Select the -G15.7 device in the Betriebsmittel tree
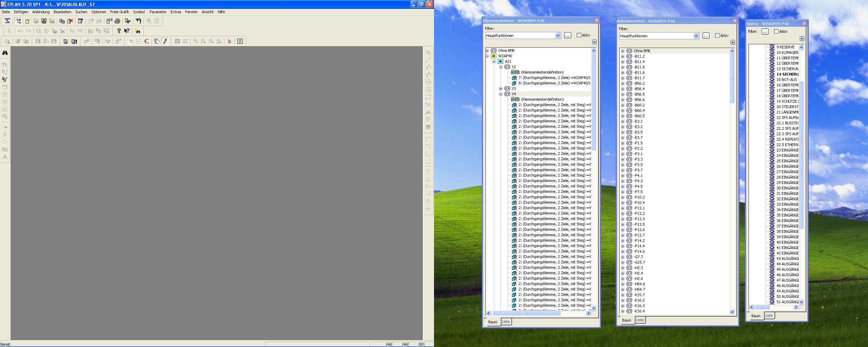The height and width of the screenshot is (347, 868). pyautogui.click(x=639, y=262)
